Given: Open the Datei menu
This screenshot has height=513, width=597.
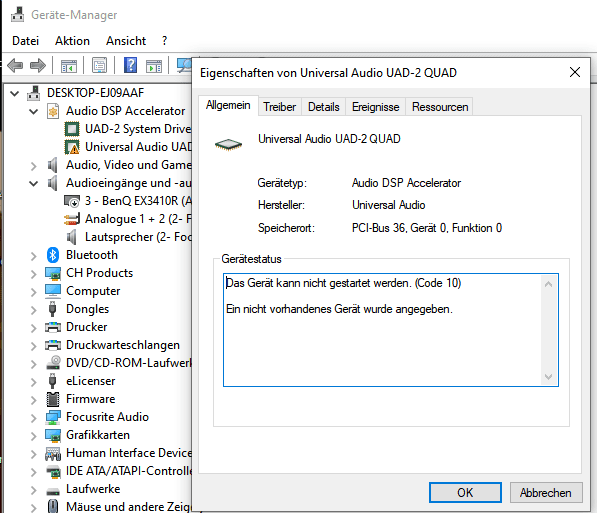Looking at the screenshot, I should pos(26,41).
